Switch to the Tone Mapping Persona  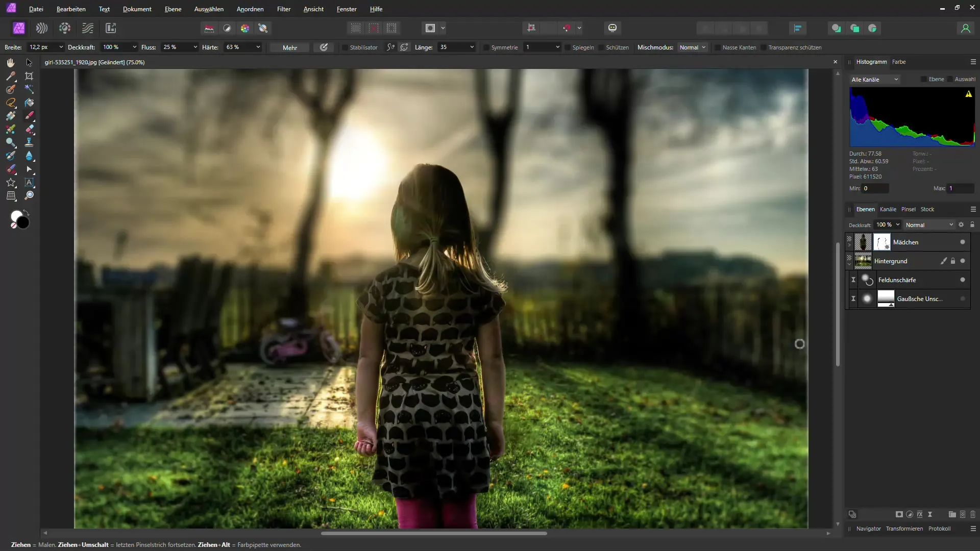coord(88,28)
